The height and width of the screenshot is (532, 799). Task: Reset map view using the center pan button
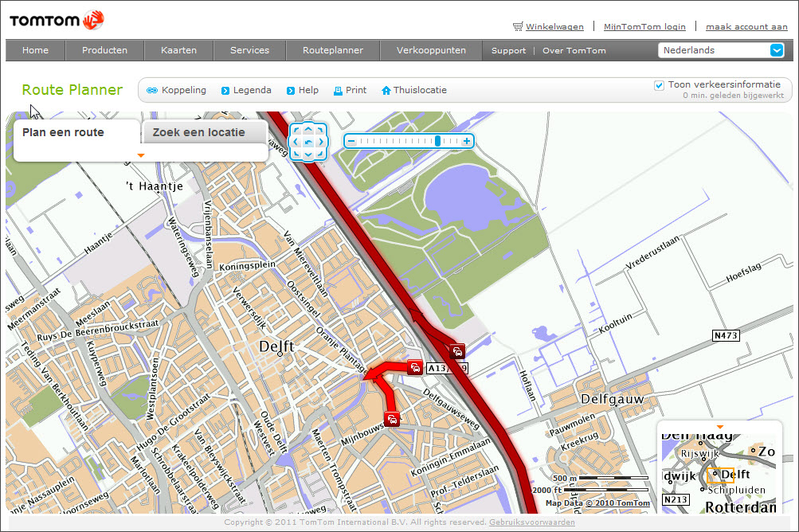pyautogui.click(x=308, y=142)
